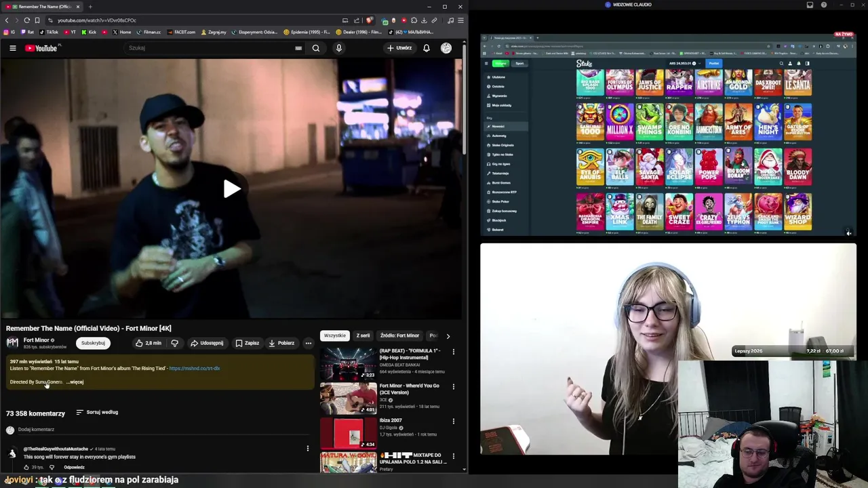Open help icon in WIDZOWIE CLAUDIO window
Image resolution: width=868 pixels, height=488 pixels.
tap(824, 5)
